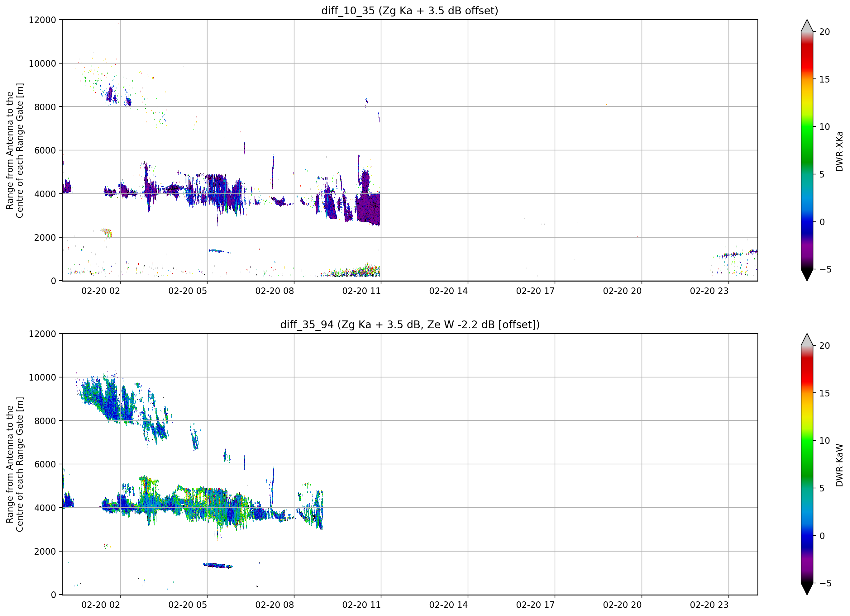Click the bottom colorbar gradient strip
The width and height of the screenshot is (850, 616).
pos(807,464)
